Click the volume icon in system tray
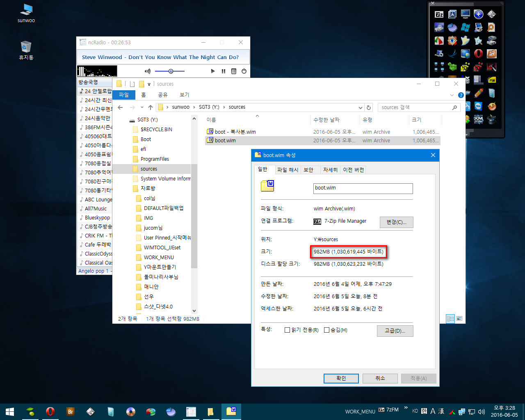This screenshot has width=525, height=420. 482,411
